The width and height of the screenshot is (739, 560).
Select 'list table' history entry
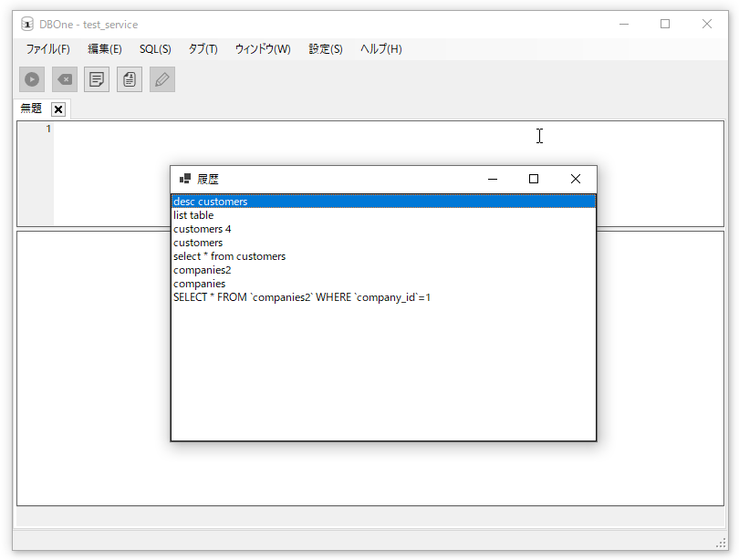pos(193,215)
